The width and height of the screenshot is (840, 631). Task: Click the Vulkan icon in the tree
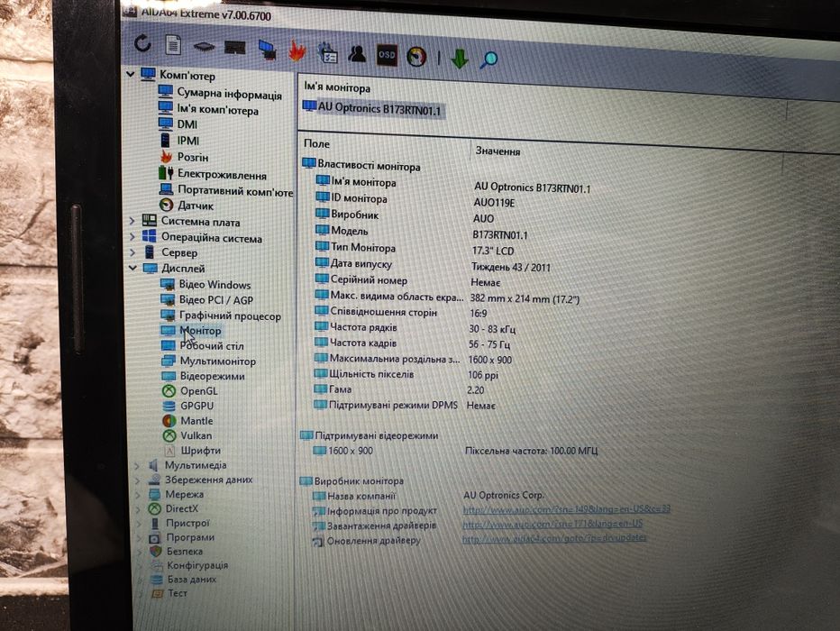pos(169,435)
